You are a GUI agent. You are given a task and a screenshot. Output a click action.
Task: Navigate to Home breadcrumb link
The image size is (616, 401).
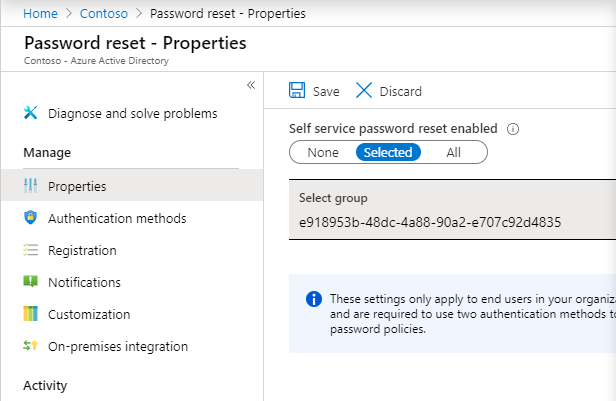click(40, 14)
